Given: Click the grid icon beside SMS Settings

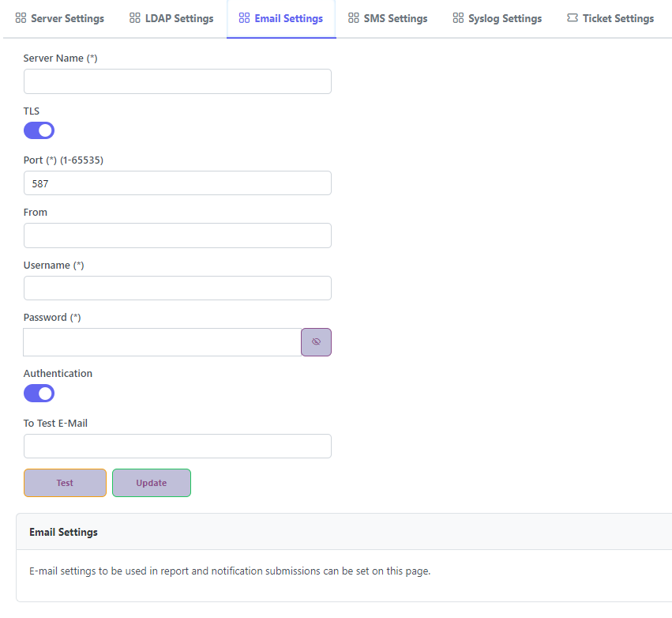Looking at the screenshot, I should coord(354,18).
